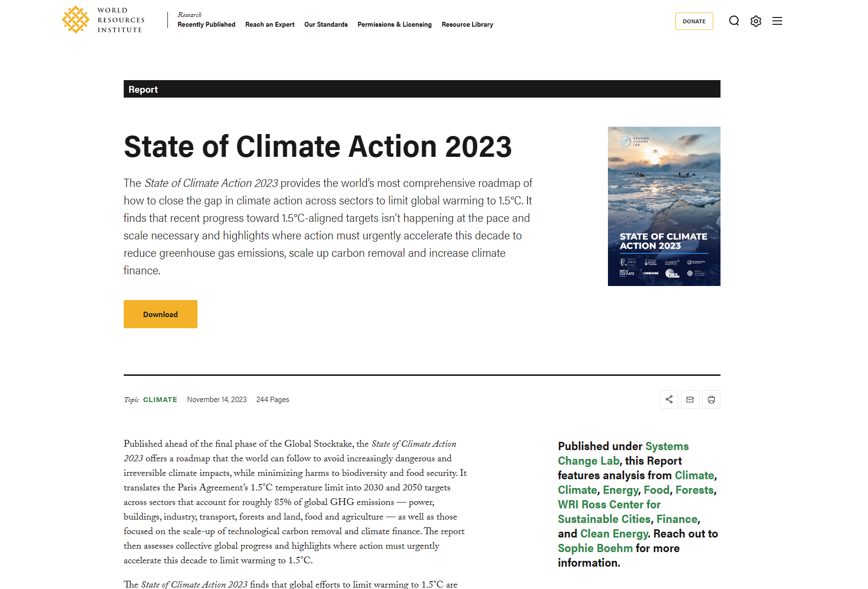Click the print icon button
The height and width of the screenshot is (589, 868).
711,400
